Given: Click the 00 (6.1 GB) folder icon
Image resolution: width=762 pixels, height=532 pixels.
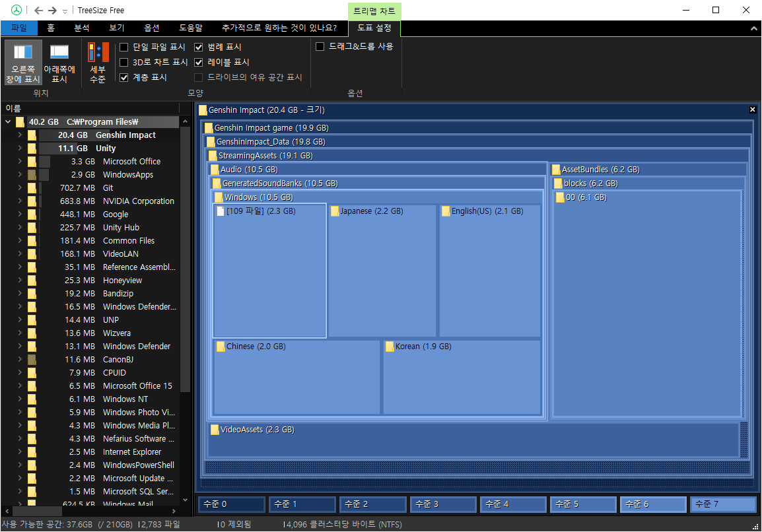Looking at the screenshot, I should 561,197.
